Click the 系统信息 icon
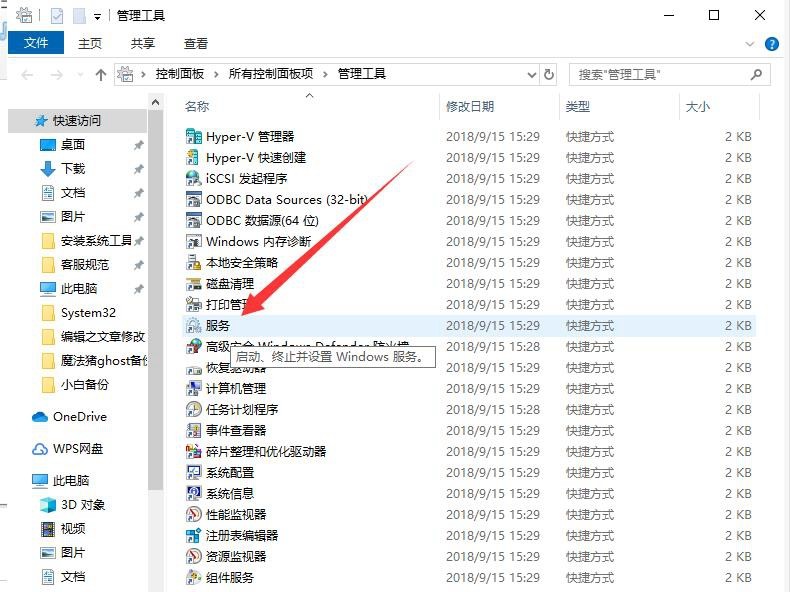791x592 pixels. click(194, 494)
